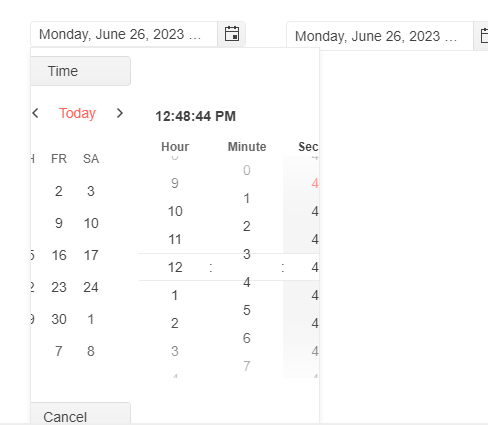Click the Today link in calendar header

click(77, 113)
